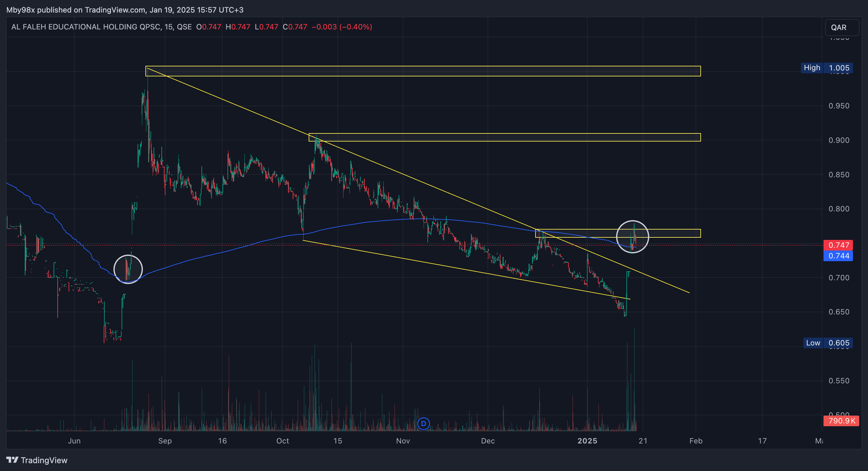The image size is (868, 471).
Task: Open the QAR currency selector
Action: 841,28
